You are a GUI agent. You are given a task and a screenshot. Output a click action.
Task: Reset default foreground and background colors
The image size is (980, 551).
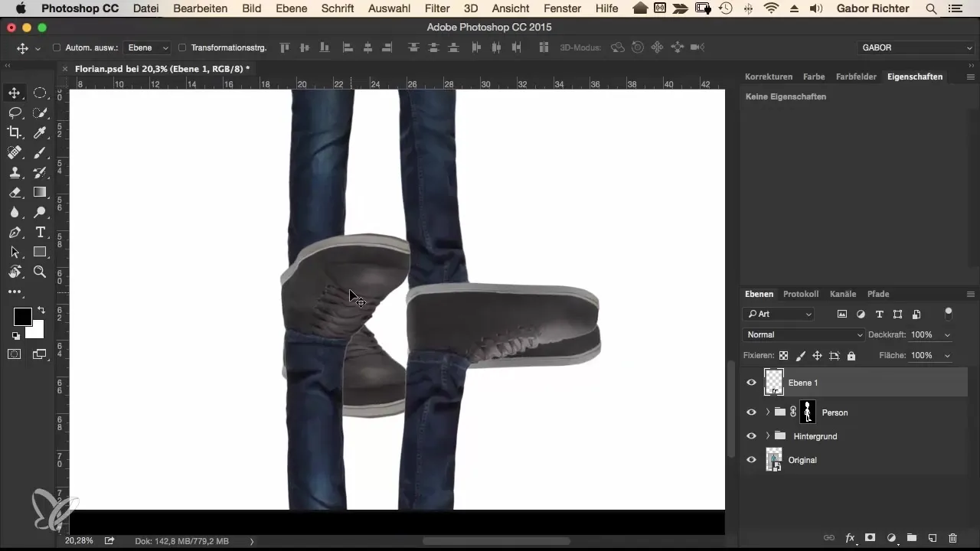pyautogui.click(x=15, y=336)
